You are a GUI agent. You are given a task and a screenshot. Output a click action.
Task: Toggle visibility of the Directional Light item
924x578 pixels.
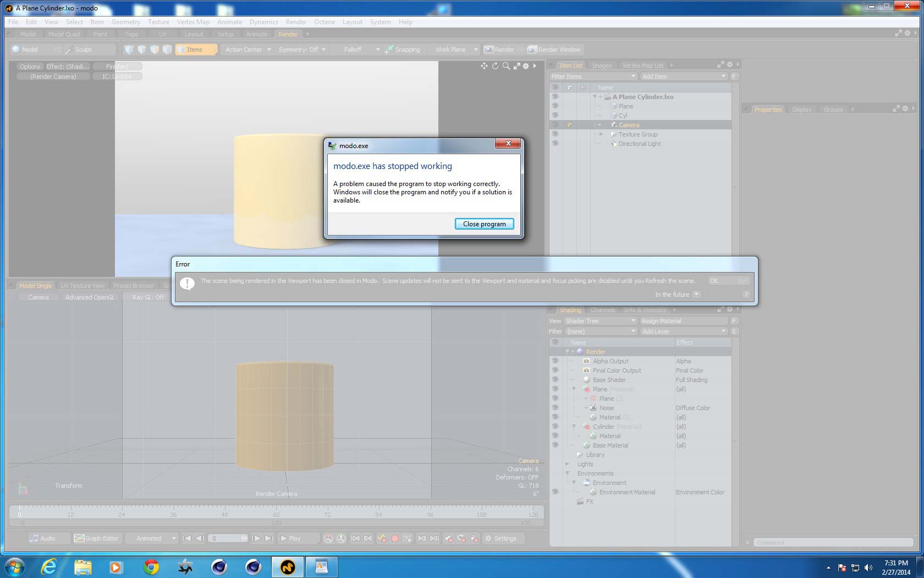[555, 143]
